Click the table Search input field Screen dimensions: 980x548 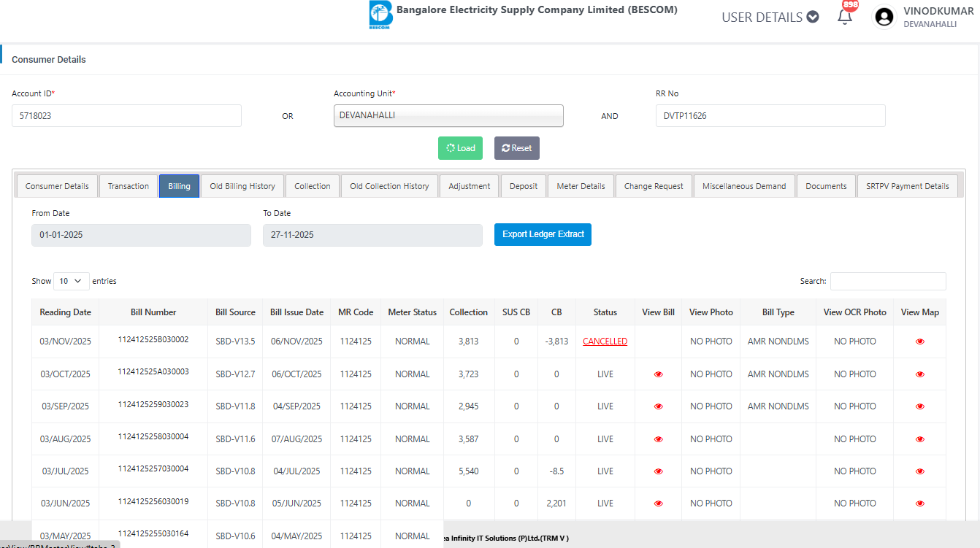(887, 281)
